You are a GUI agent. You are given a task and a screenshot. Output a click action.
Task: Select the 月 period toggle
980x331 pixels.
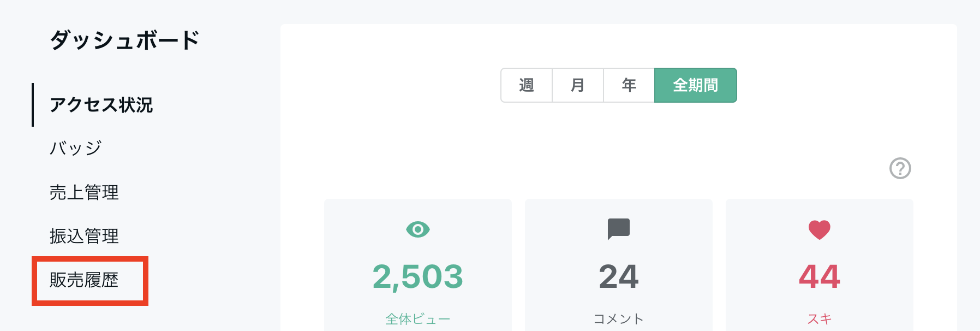coord(578,85)
